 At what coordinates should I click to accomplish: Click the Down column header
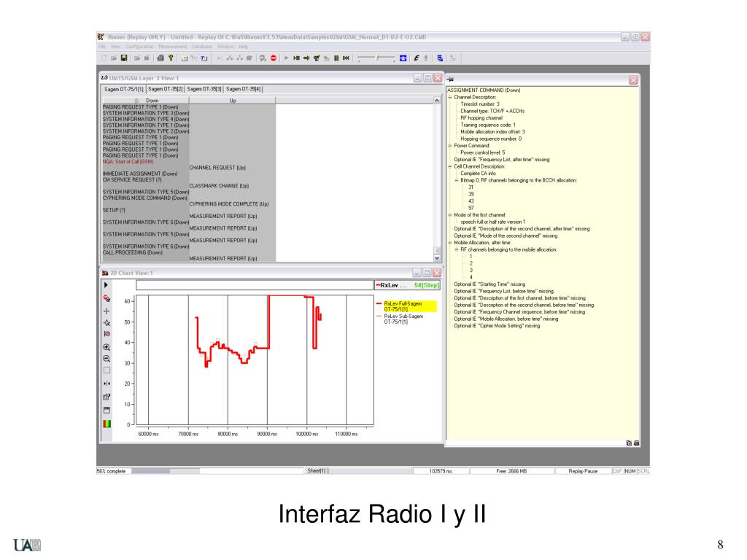(x=146, y=101)
